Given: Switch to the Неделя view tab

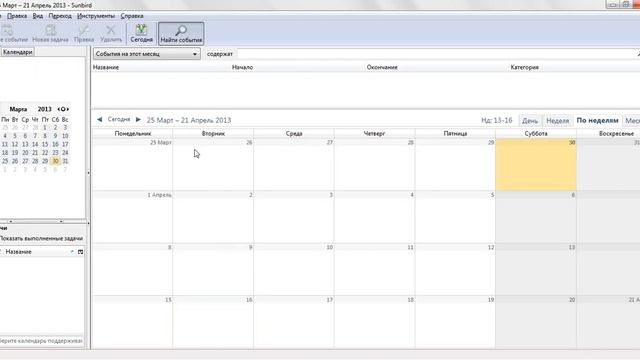Looking at the screenshot, I should [x=558, y=120].
